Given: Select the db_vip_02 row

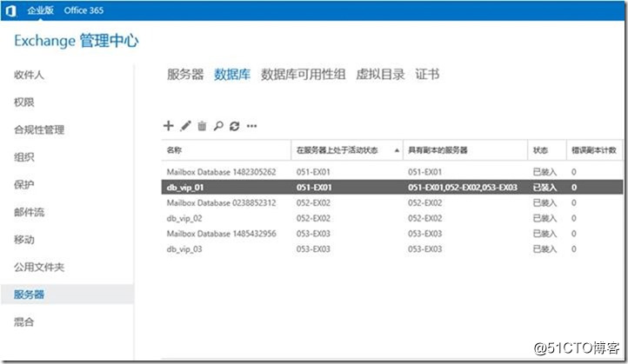Looking at the screenshot, I should (x=392, y=218).
